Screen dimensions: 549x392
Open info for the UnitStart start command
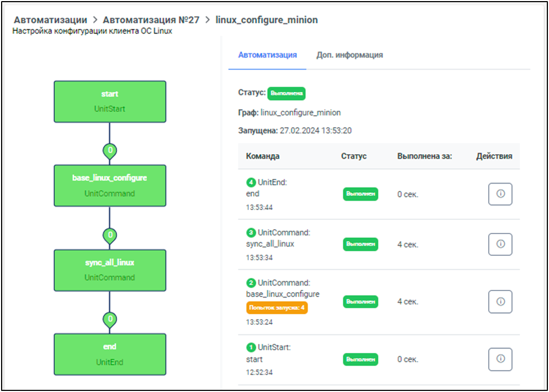tap(500, 359)
